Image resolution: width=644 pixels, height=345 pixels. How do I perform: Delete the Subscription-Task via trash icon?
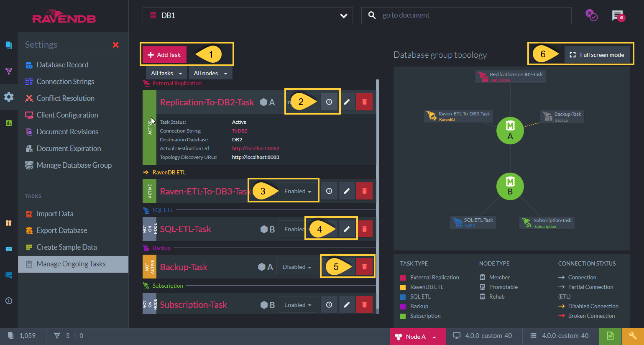coord(364,305)
